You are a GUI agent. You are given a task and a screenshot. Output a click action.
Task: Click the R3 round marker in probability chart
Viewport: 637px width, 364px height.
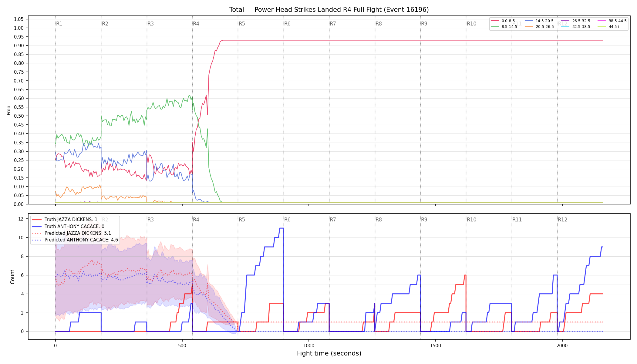[151, 24]
